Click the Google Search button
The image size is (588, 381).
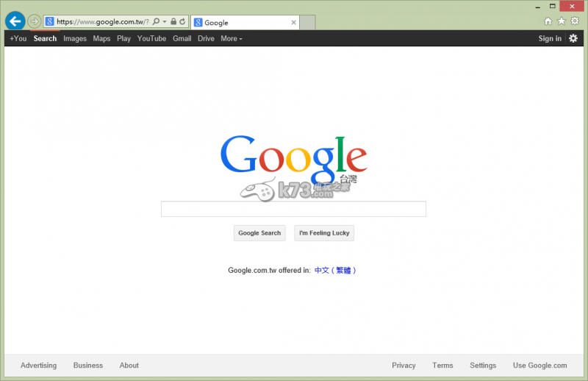pyautogui.click(x=259, y=233)
